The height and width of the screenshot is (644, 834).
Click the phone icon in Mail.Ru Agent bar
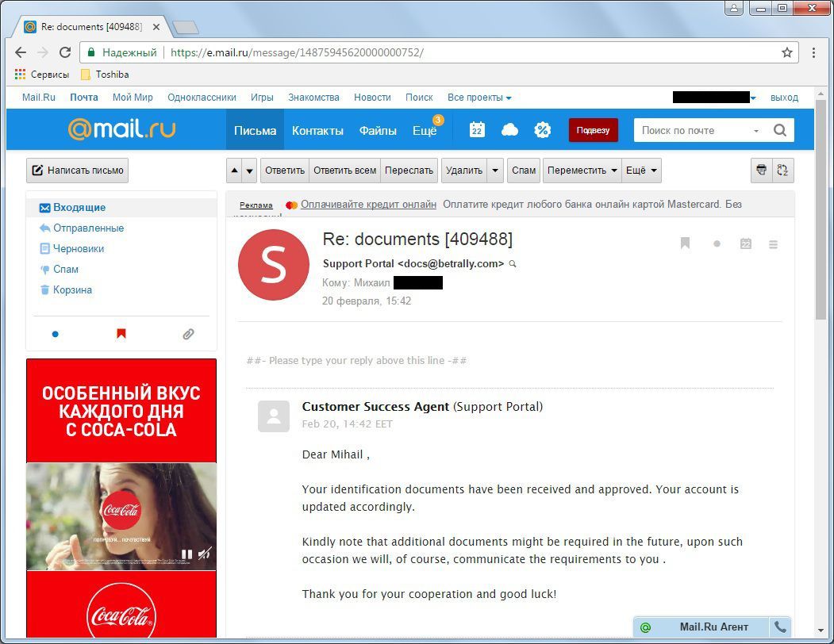click(780, 627)
